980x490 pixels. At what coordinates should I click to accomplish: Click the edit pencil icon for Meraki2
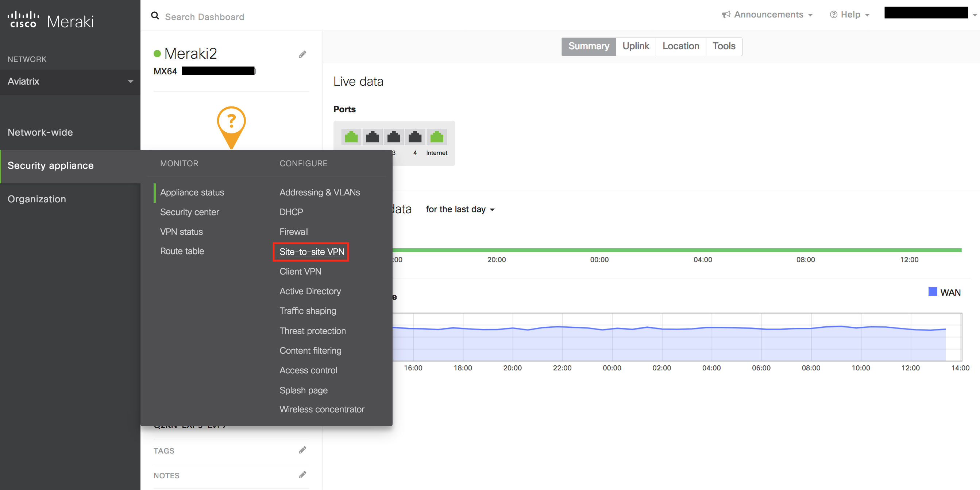coord(303,54)
